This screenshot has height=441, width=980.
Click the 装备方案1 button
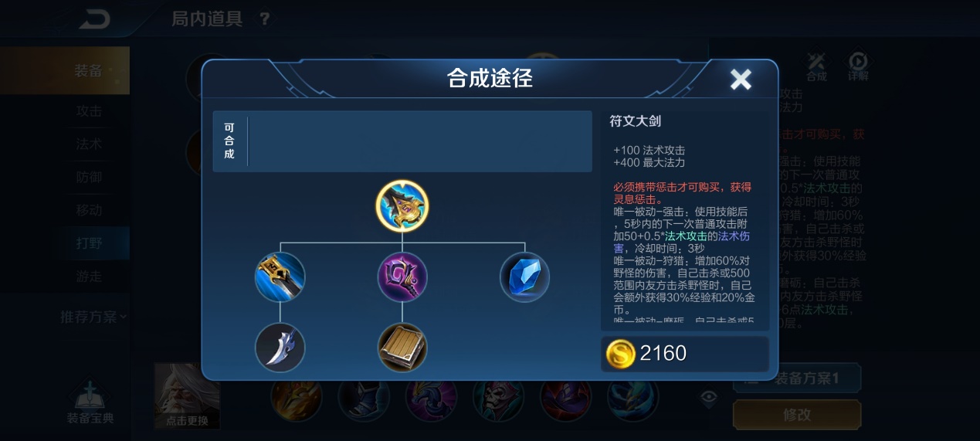tap(797, 378)
